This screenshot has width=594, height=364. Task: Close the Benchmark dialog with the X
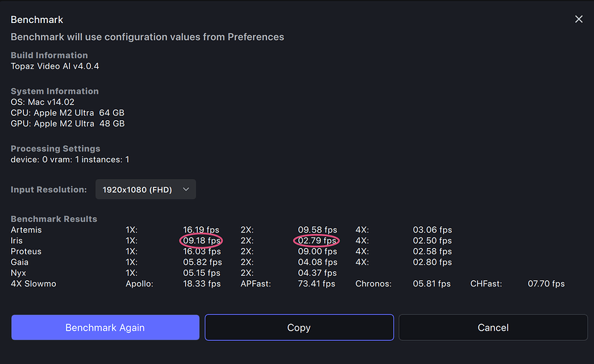click(x=579, y=20)
